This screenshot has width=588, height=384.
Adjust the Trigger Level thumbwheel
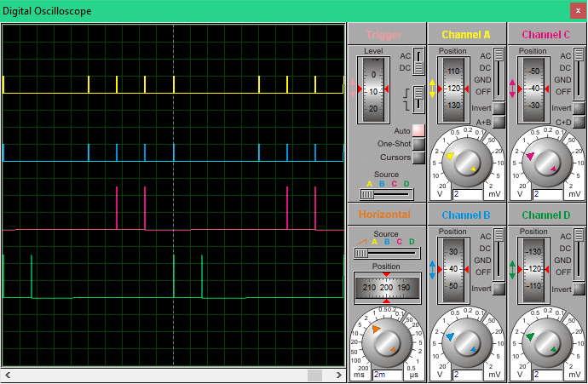(x=373, y=90)
